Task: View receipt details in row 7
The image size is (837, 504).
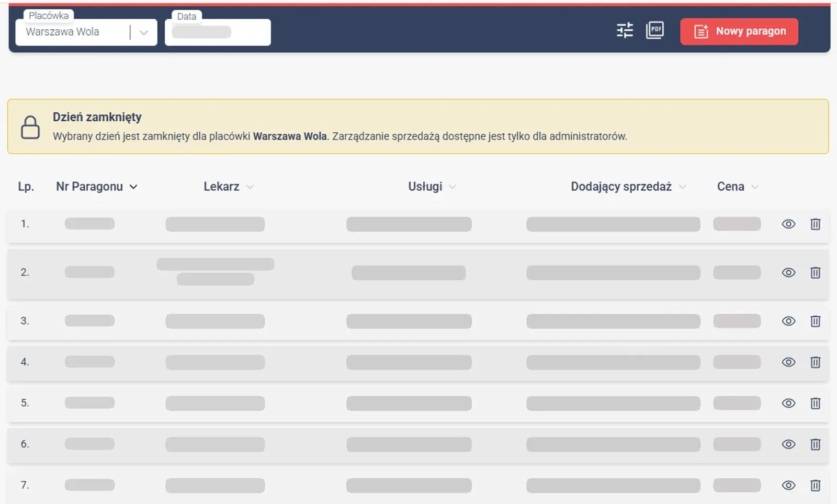Action: coord(788,485)
